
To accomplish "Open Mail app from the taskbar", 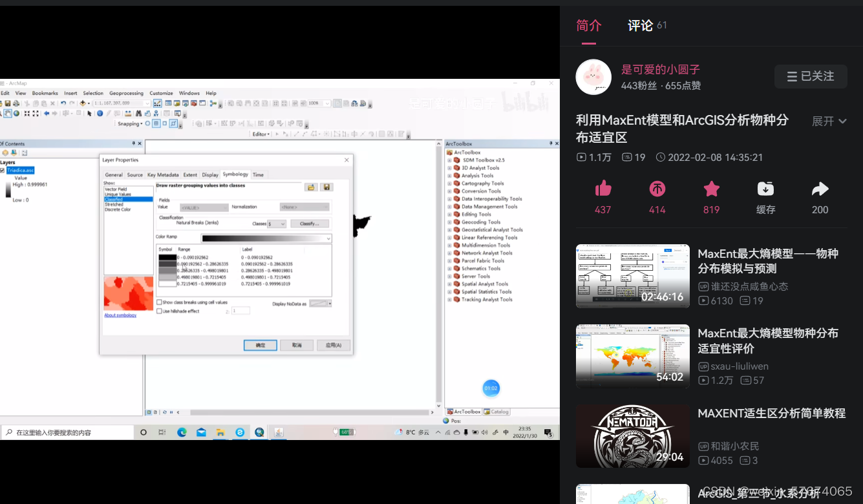I will 201,432.
